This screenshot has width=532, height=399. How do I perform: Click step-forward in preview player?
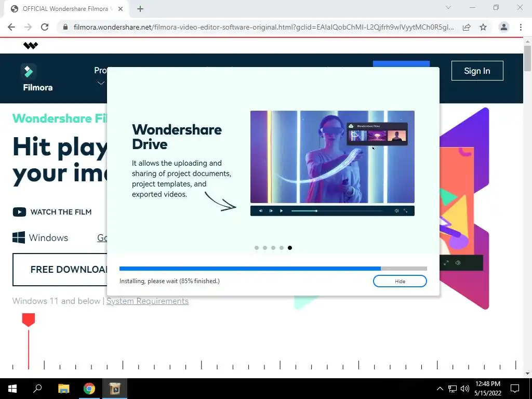[271, 211]
